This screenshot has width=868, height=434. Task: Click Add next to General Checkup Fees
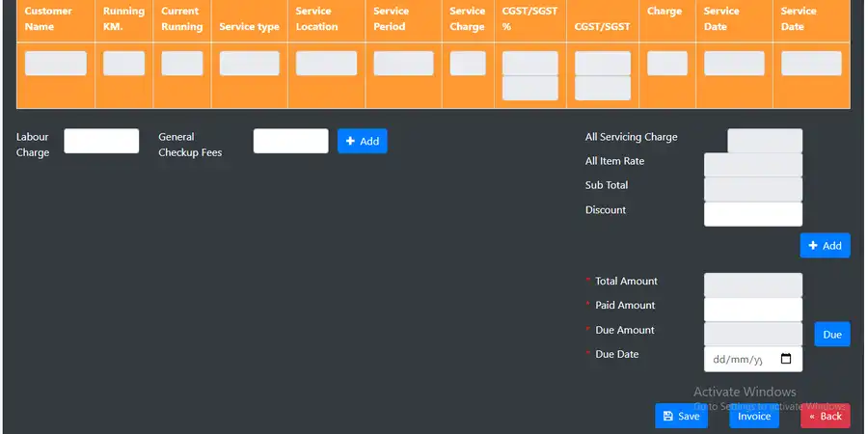click(362, 141)
